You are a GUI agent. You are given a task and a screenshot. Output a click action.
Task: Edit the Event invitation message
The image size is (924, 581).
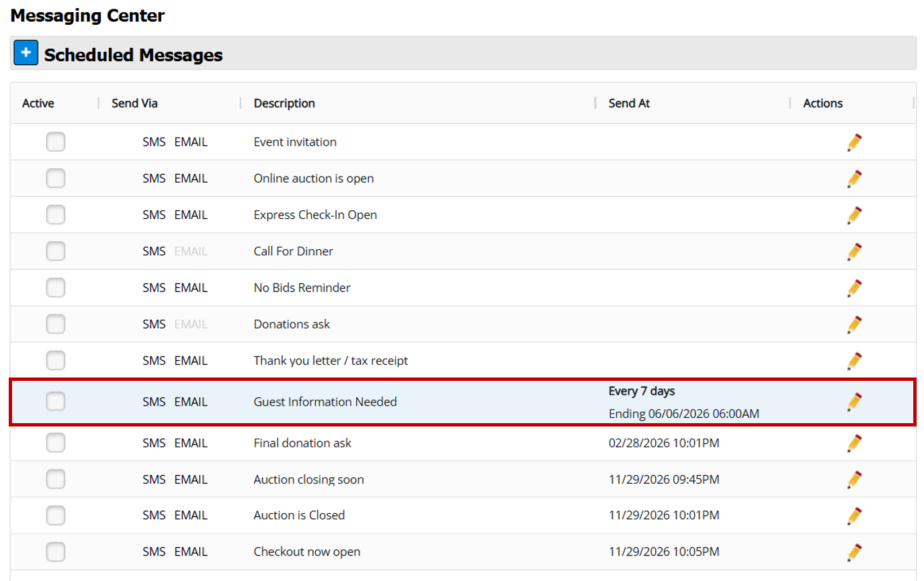(x=854, y=142)
